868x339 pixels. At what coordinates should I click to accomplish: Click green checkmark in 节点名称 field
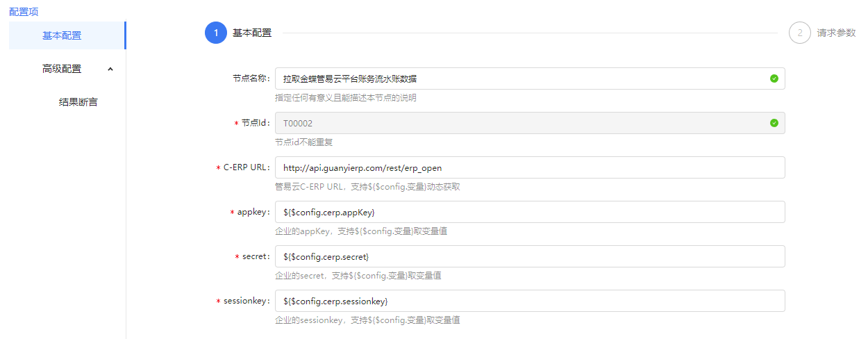point(774,78)
